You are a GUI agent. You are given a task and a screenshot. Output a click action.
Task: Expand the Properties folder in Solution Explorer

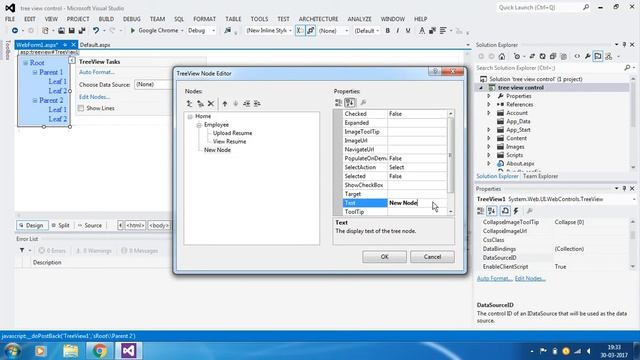pyautogui.click(x=489, y=96)
